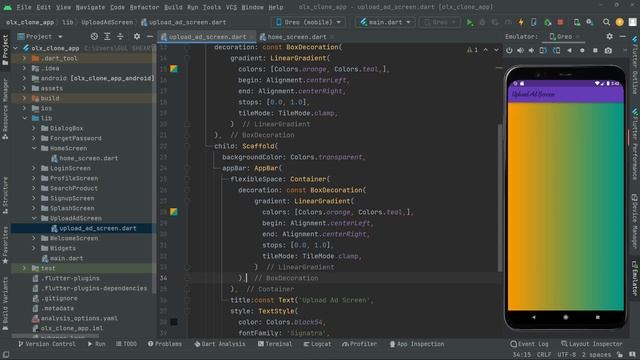
Task: Click Select Opened File target icon in Project panel
Action: pyautogui.click(x=94, y=36)
